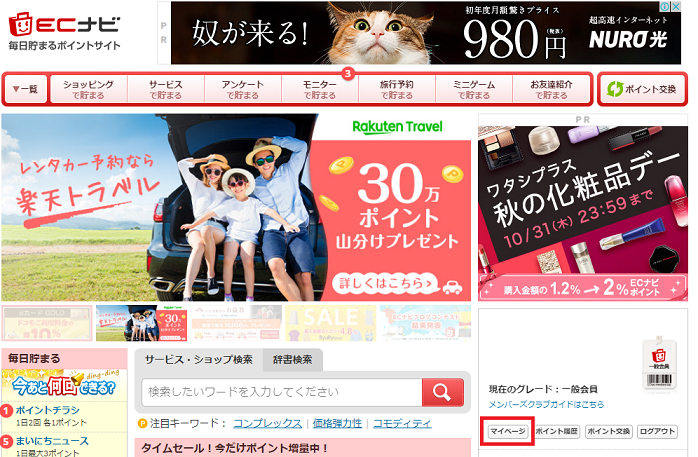Click the ポイント交換 button in navigation bar

coord(642,89)
